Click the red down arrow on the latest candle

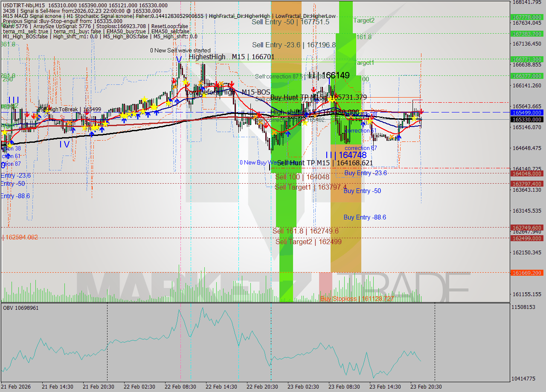click(421, 112)
